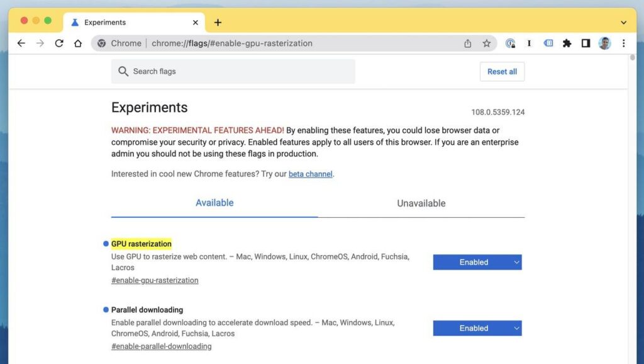644x364 pixels.
Task: Toggle the side panel icon
Action: (x=586, y=43)
